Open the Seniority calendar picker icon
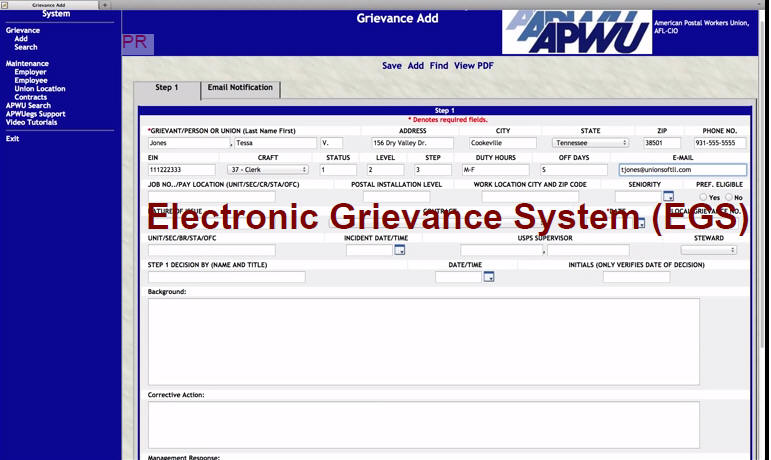The width and height of the screenshot is (771, 460). click(x=668, y=197)
